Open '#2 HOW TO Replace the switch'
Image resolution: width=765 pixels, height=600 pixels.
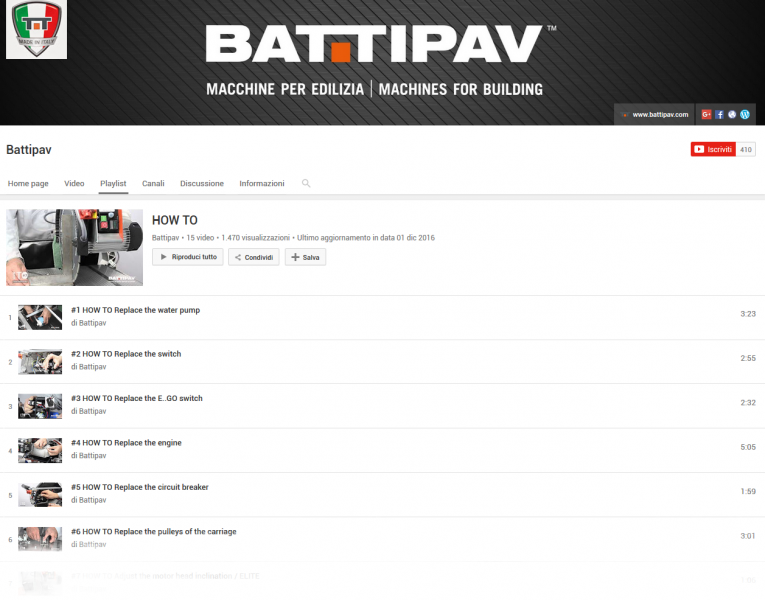(126, 354)
